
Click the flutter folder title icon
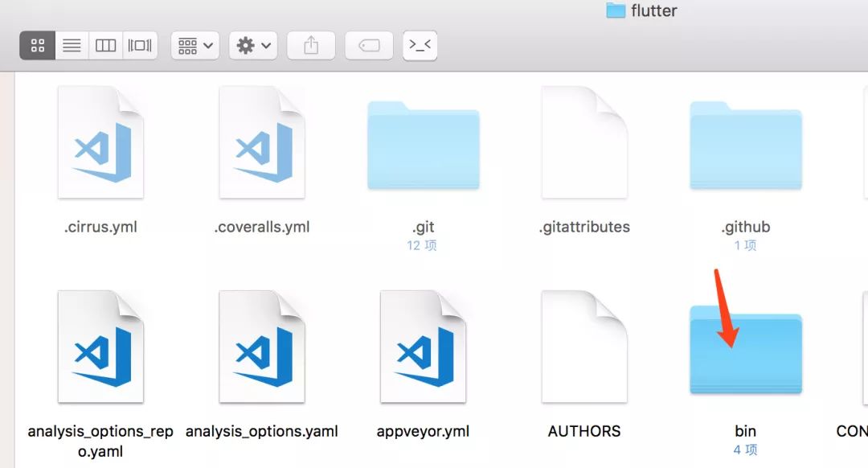pyautogui.click(x=616, y=10)
